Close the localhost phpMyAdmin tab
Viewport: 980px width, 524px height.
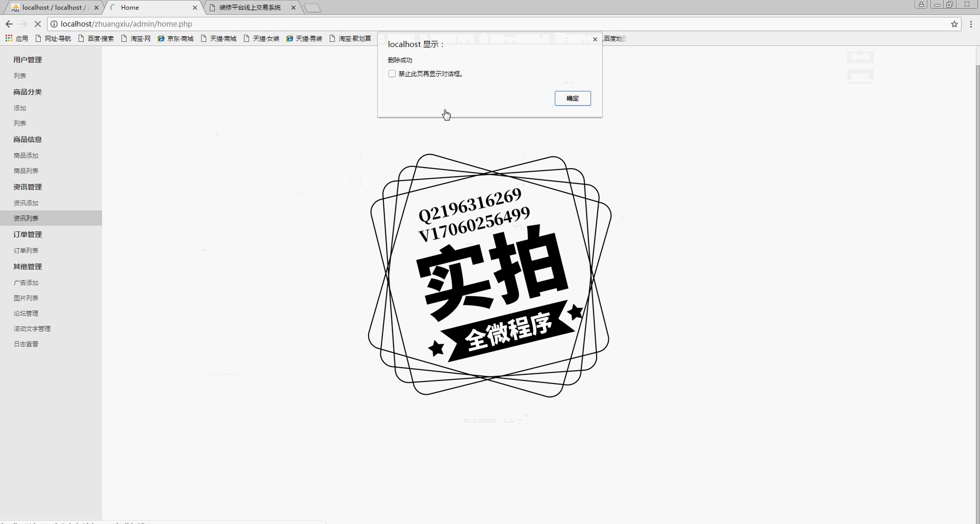coord(96,8)
